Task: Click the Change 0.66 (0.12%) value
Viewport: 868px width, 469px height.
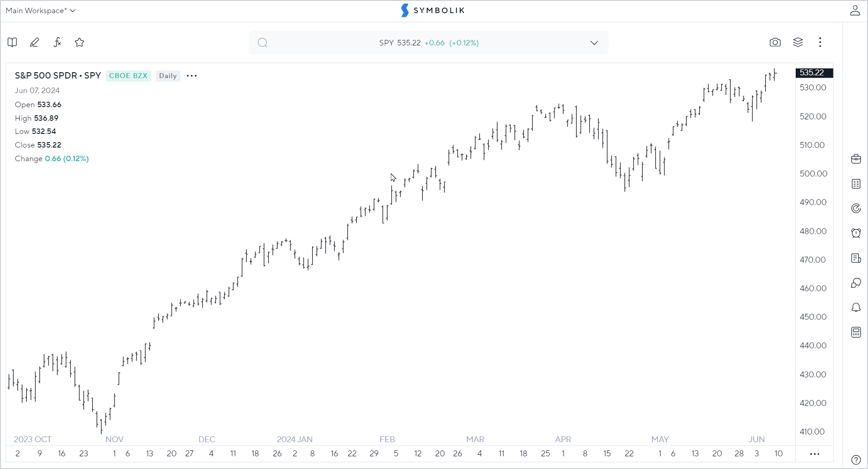Action: (67, 158)
